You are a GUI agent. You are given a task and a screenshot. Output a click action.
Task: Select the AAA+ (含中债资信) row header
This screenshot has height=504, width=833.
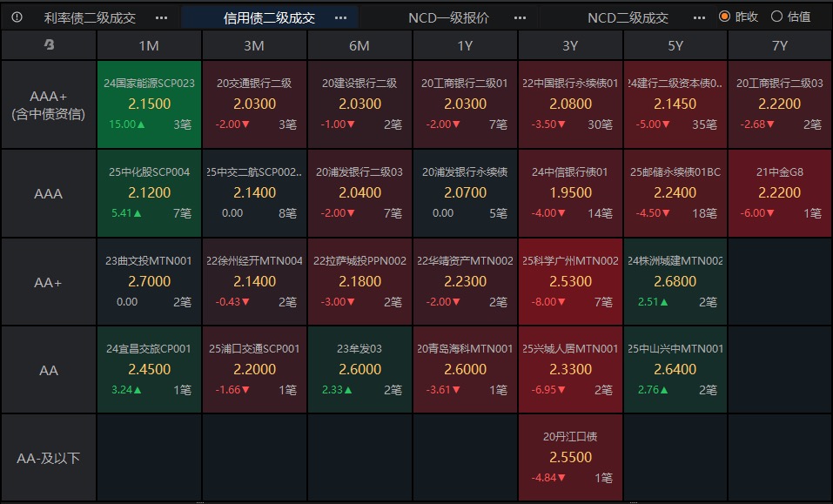49,104
